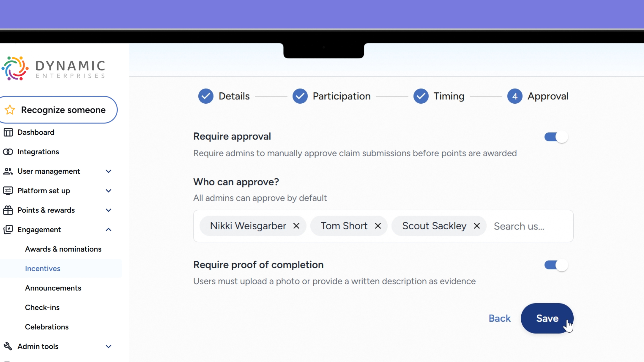644x362 pixels.
Task: Click the Dashboard table icon
Action: (8, 132)
